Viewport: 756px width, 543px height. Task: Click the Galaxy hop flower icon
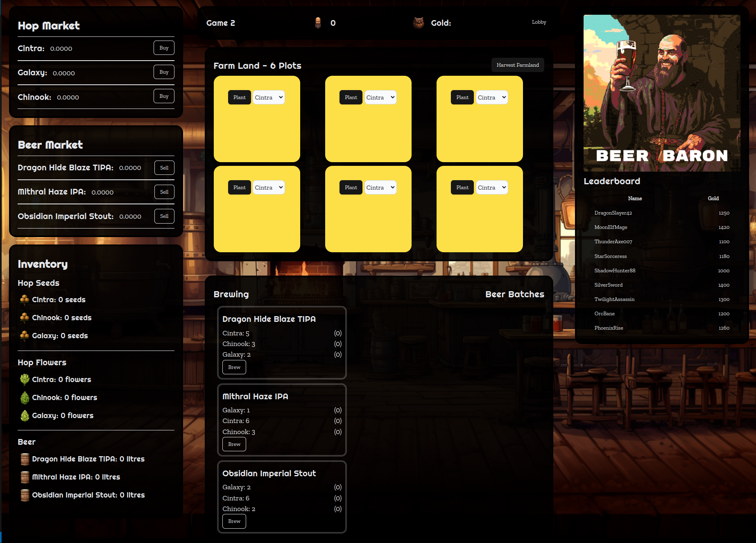[x=25, y=415]
